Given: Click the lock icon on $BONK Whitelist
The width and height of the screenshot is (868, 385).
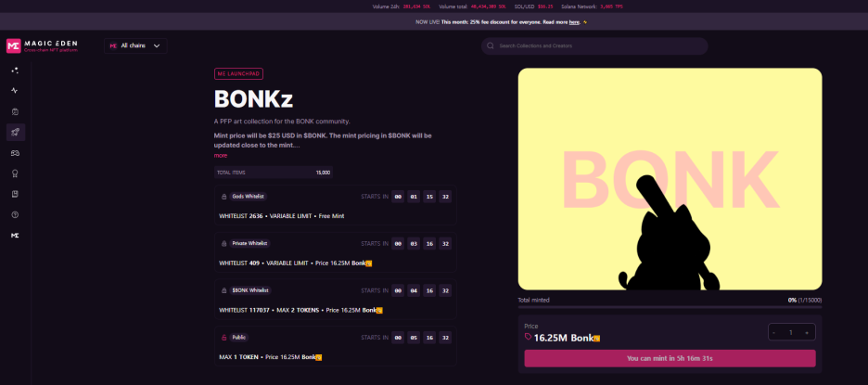Looking at the screenshot, I should coord(223,290).
